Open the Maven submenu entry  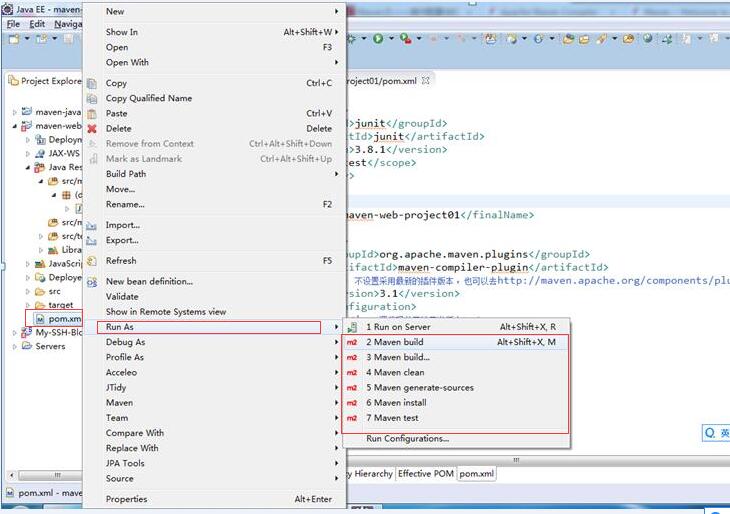click(x=215, y=403)
